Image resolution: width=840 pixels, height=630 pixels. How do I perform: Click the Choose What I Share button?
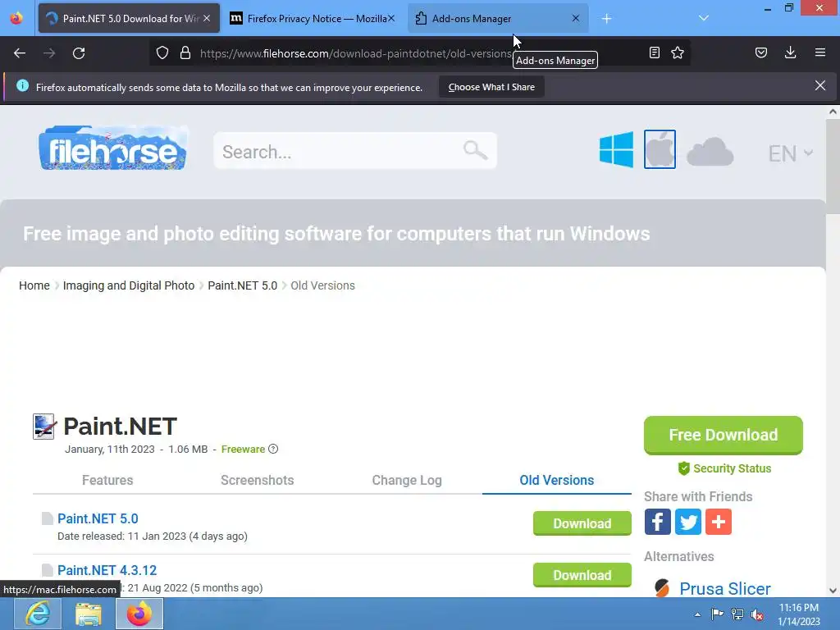tap(491, 87)
